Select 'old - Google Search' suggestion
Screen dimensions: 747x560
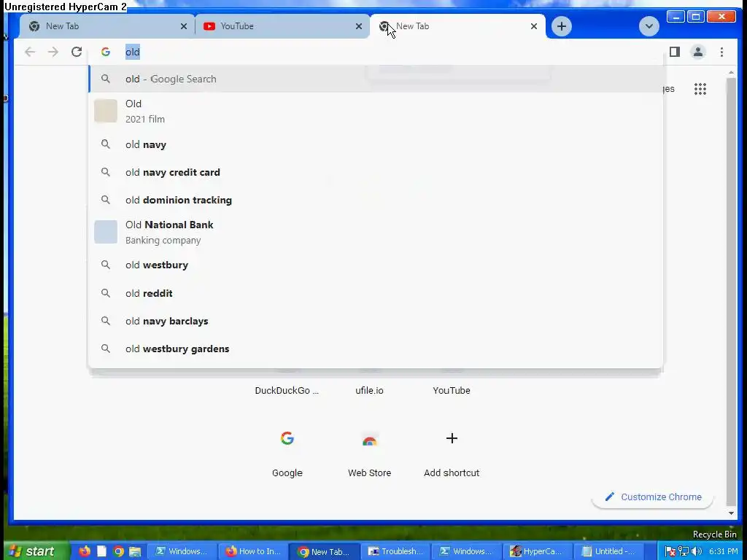(376, 79)
